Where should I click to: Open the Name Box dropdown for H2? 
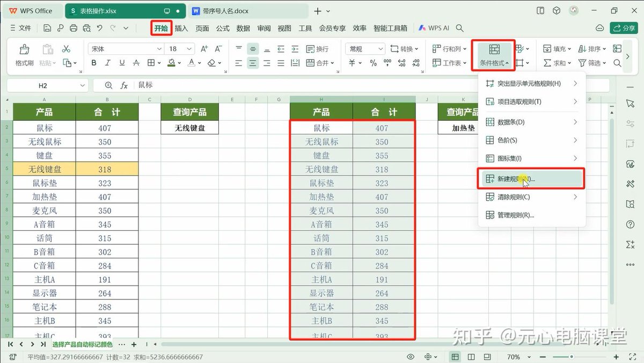click(83, 85)
